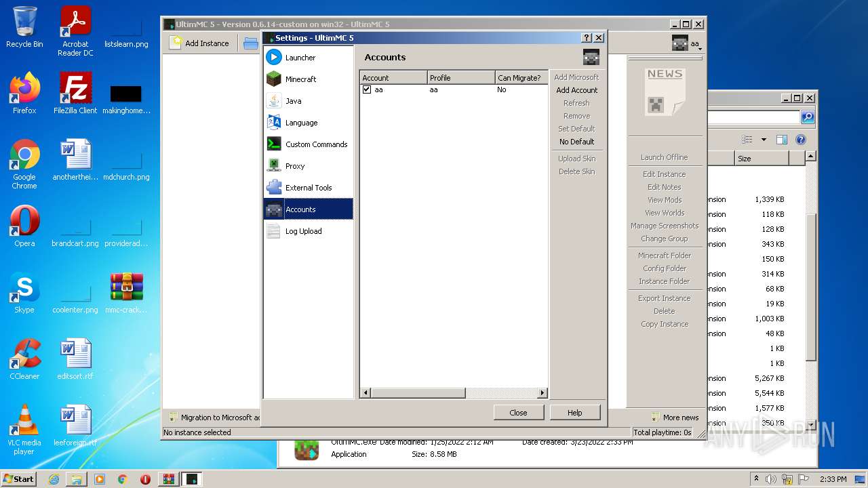The image size is (868, 488).
Task: Open FileZilla Client desktop icon
Action: [76, 94]
